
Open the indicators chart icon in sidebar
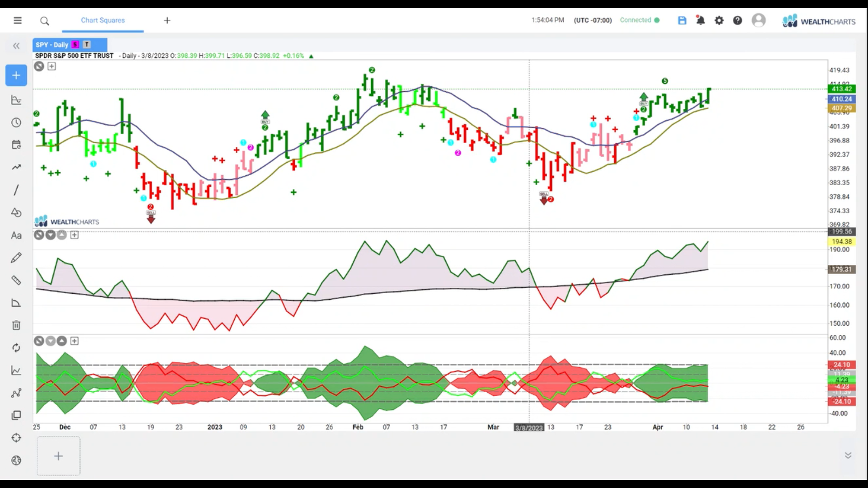pyautogui.click(x=16, y=100)
